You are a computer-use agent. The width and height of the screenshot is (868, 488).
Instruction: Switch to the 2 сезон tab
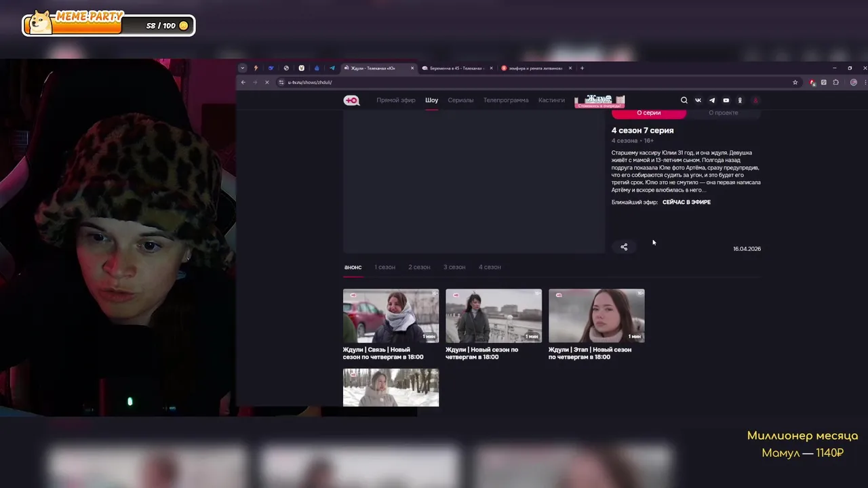[419, 267]
